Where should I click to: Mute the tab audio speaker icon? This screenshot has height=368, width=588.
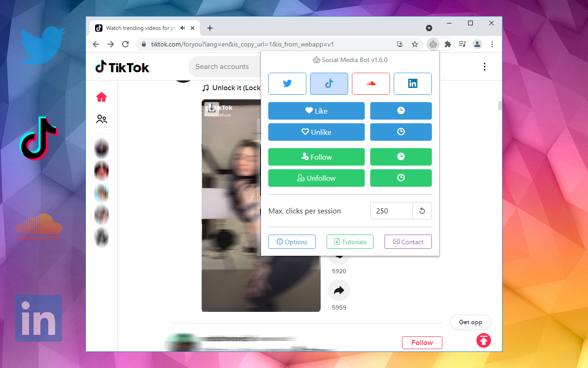click(x=183, y=28)
